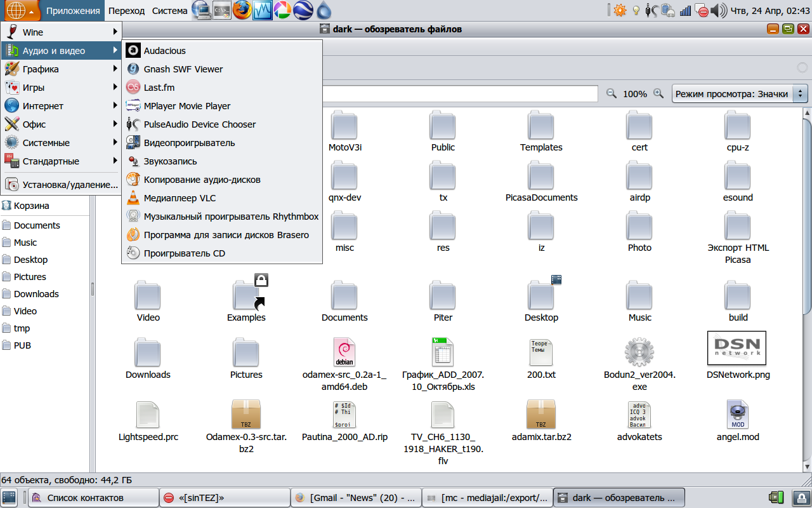
Task: Select the odamex-src_0.2a-1_amd64.deb file
Action: click(x=344, y=364)
